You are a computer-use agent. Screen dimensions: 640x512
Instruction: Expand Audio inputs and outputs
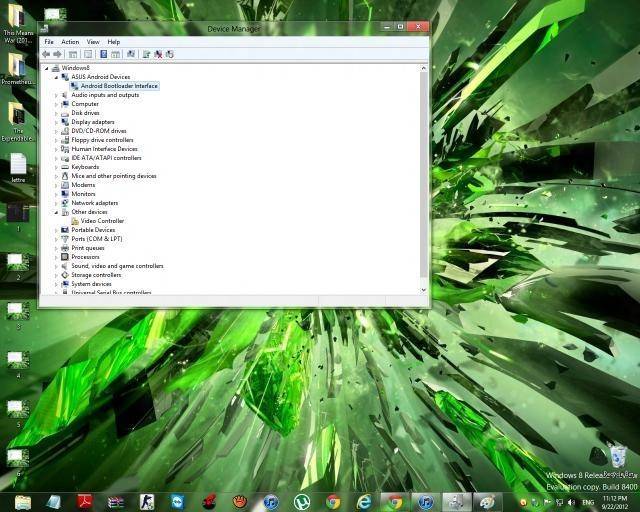point(56,95)
